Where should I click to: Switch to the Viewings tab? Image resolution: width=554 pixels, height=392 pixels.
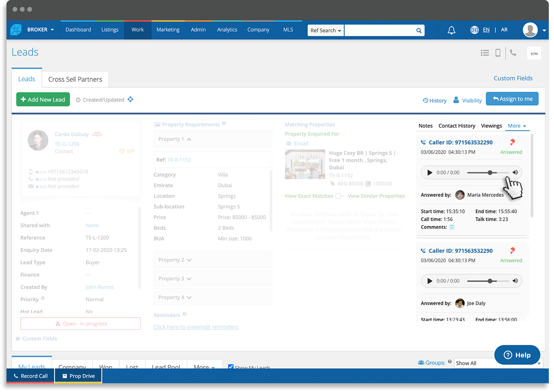point(491,126)
